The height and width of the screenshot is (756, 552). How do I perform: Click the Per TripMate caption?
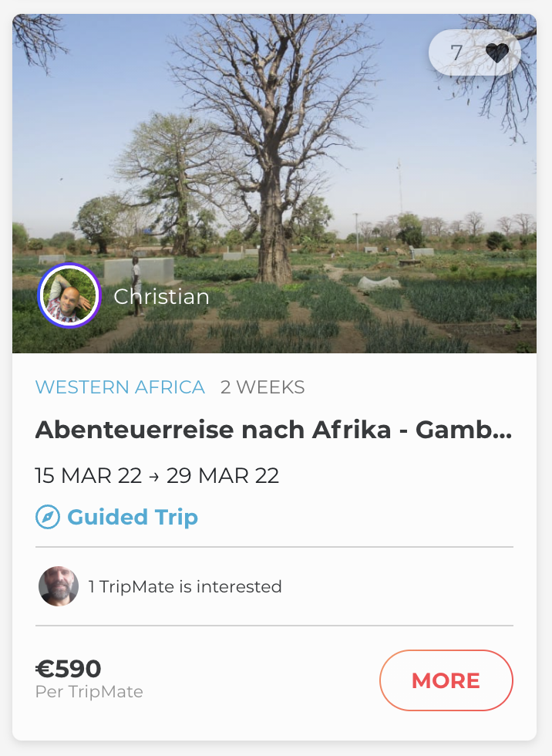pos(89,692)
